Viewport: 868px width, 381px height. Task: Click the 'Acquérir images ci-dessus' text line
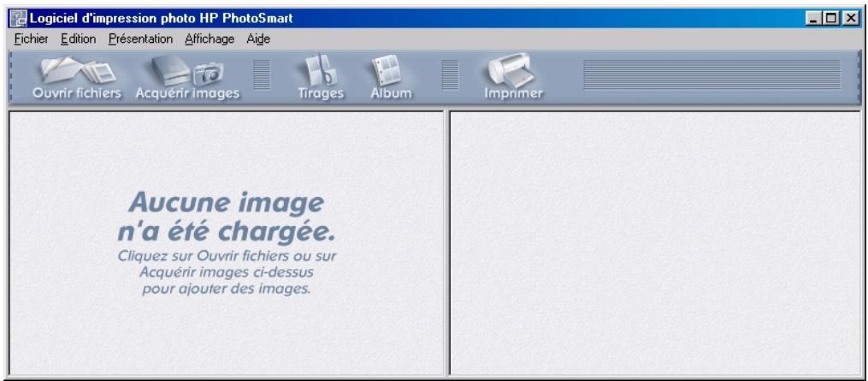tap(227, 273)
